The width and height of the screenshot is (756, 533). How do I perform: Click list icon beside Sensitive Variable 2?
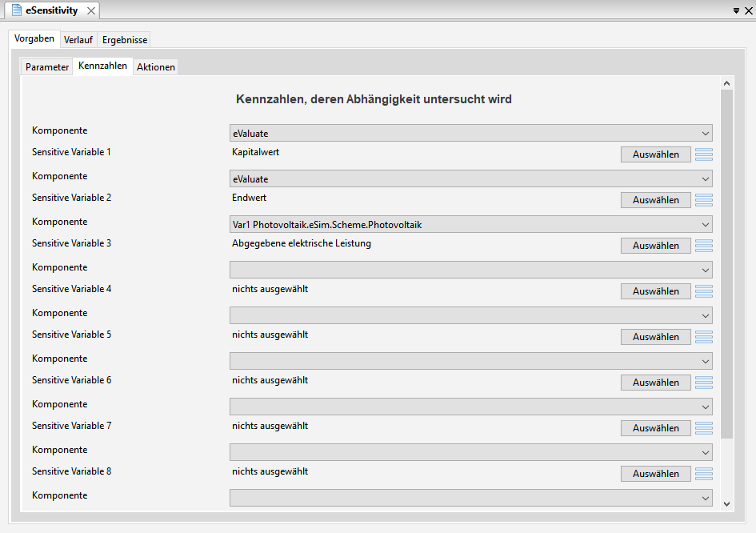click(704, 200)
